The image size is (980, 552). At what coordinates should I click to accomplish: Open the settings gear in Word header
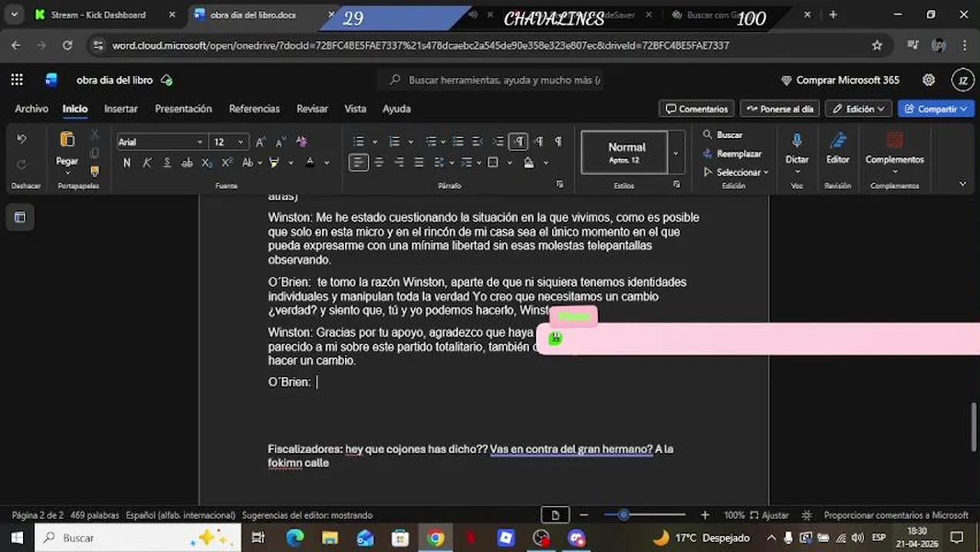[929, 80]
